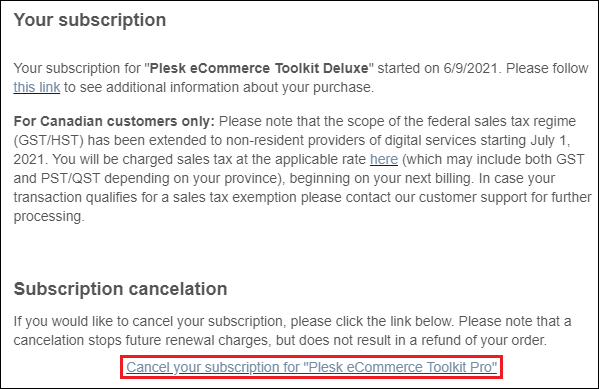Follow the "here" sales tax rate link
Viewport: 599px width, 389px height.
pos(384,159)
